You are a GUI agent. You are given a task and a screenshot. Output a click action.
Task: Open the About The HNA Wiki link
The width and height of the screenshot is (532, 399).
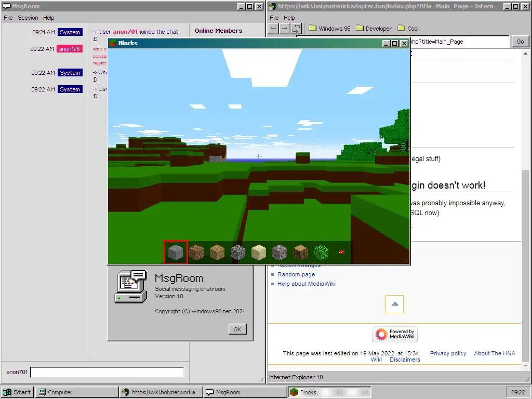point(495,353)
